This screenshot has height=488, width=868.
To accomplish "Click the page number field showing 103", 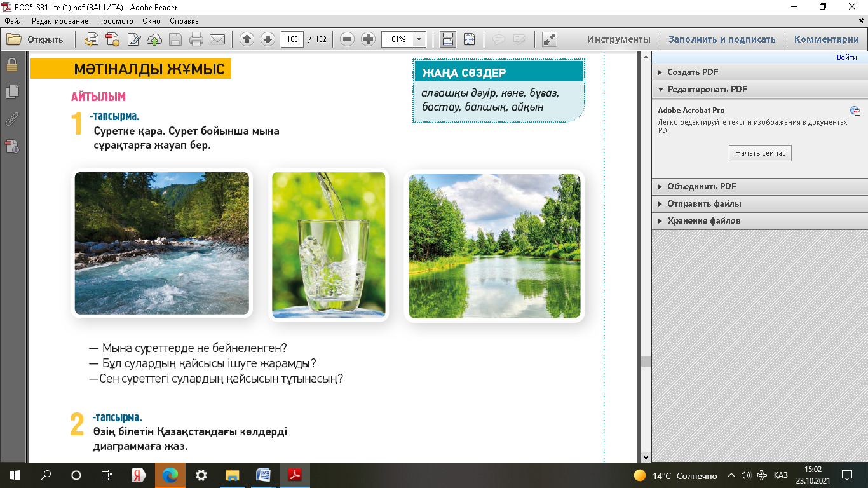I will pyautogui.click(x=292, y=39).
